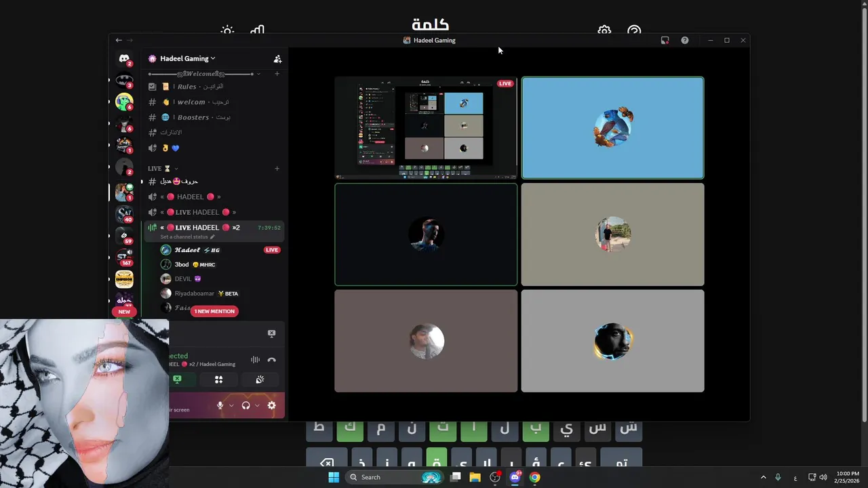This screenshot has width=868, height=488.
Task: Open the green cartoon avatar server
Action: coord(124,102)
